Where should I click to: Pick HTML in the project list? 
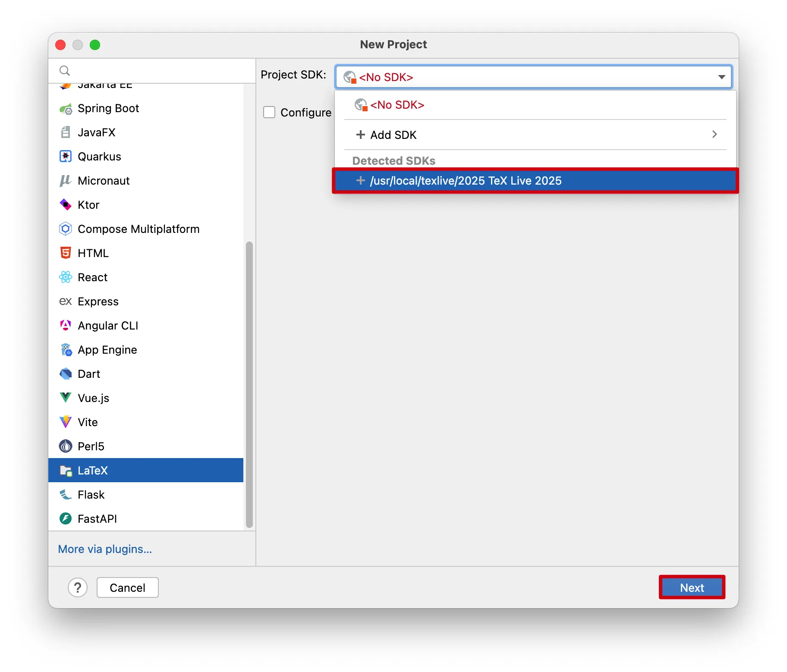[x=146, y=253]
